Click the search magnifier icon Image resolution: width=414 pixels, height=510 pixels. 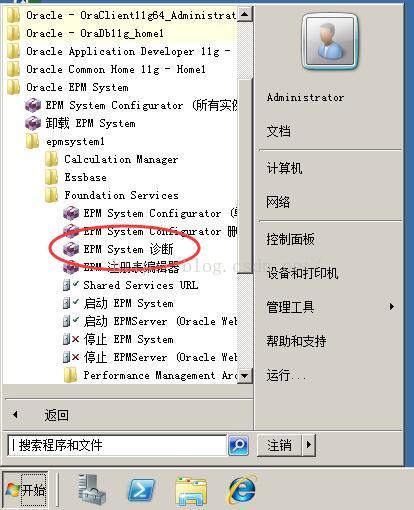pos(238,445)
